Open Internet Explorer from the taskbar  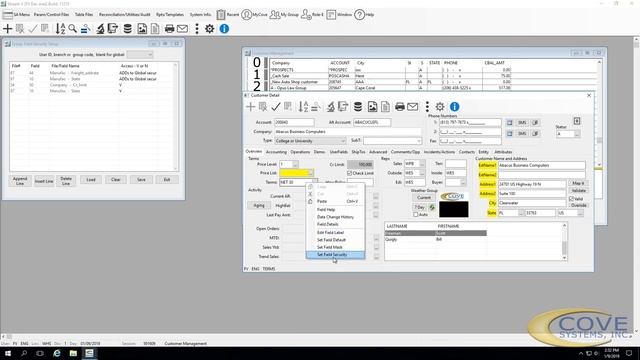pyautogui.click(x=57, y=353)
